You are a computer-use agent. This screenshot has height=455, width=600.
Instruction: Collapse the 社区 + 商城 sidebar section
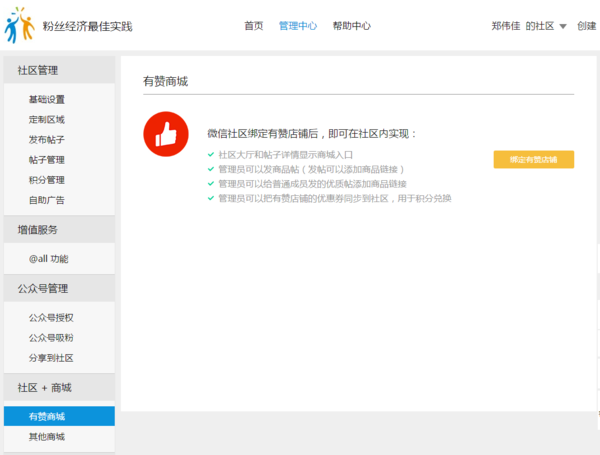(x=59, y=388)
